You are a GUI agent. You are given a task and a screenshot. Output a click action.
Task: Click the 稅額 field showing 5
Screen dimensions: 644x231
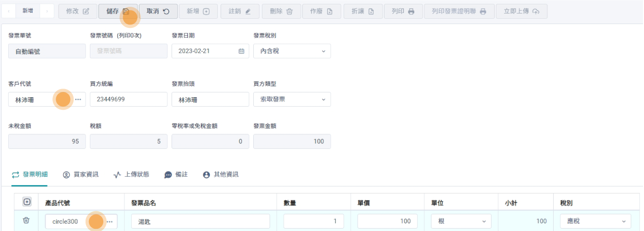pos(128,141)
